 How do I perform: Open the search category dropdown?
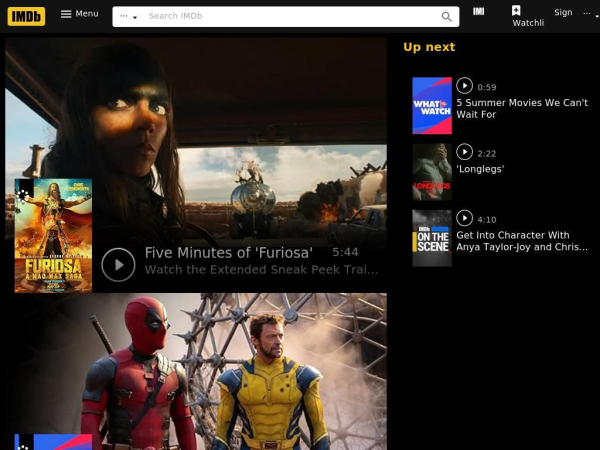[128, 16]
